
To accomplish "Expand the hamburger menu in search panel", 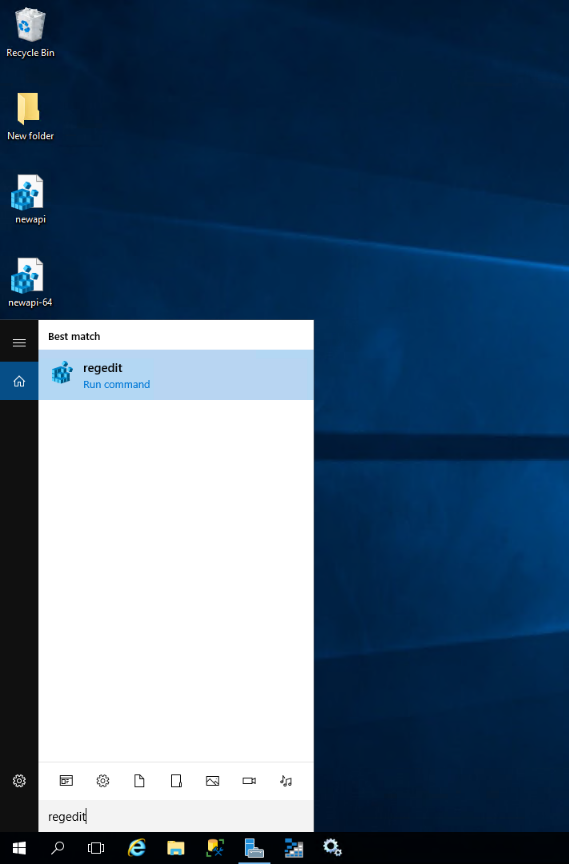I will [x=19, y=343].
